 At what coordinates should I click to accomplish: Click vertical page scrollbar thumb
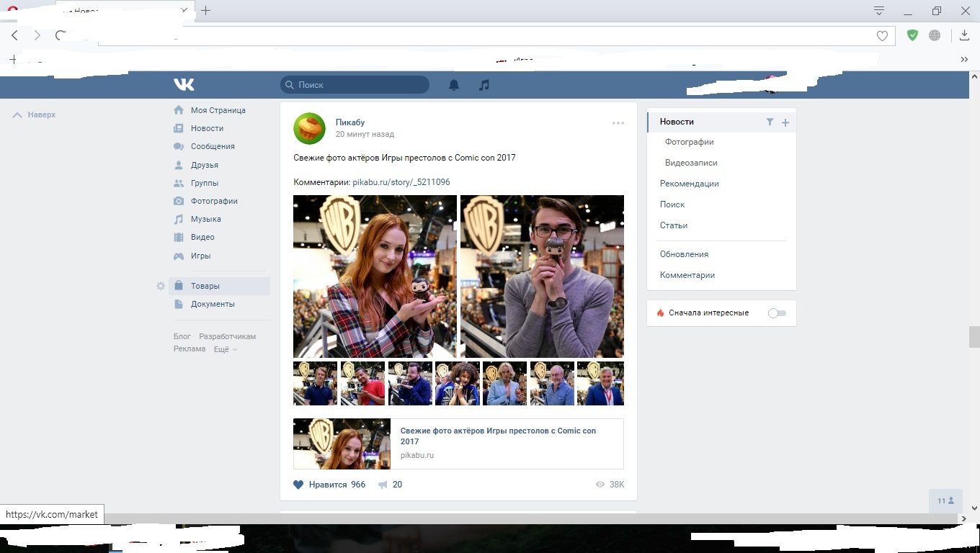(974, 337)
